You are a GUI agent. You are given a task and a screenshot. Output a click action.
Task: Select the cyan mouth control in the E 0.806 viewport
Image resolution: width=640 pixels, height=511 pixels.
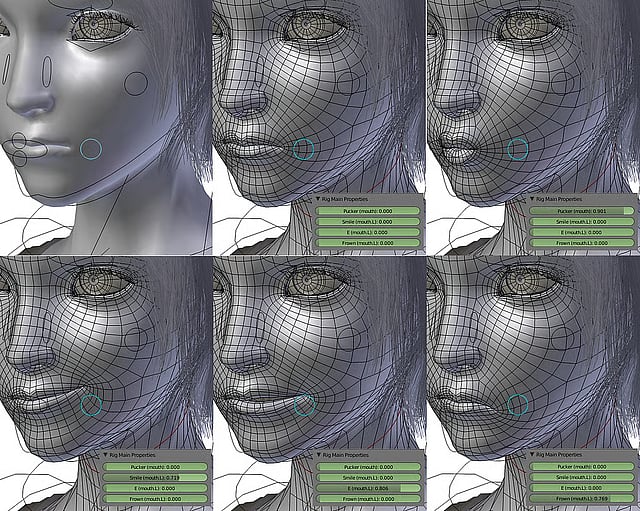point(304,404)
